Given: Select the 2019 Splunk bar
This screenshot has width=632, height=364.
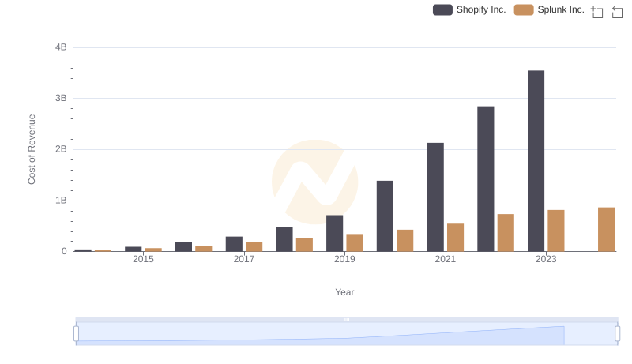Looking at the screenshot, I should pyautogui.click(x=355, y=243).
